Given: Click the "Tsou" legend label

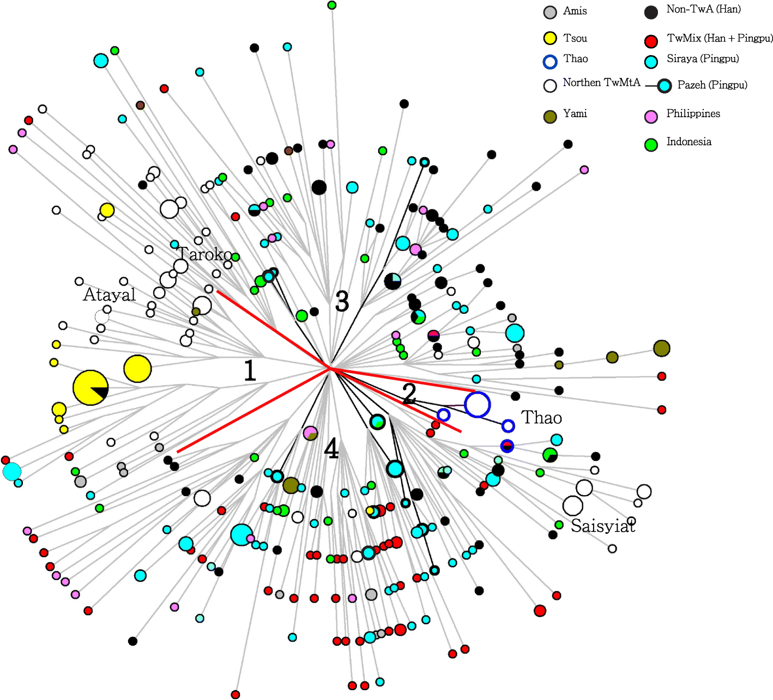Looking at the screenshot, I should 575,38.
